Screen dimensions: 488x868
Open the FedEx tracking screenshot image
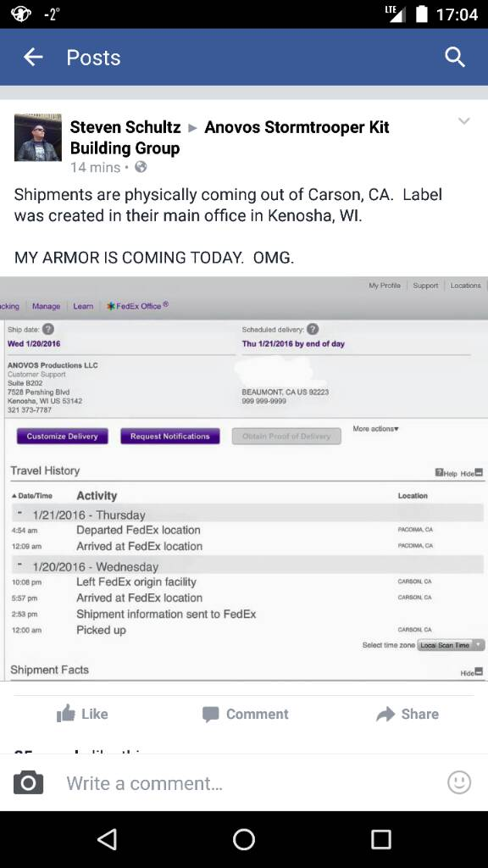pyautogui.click(x=244, y=478)
